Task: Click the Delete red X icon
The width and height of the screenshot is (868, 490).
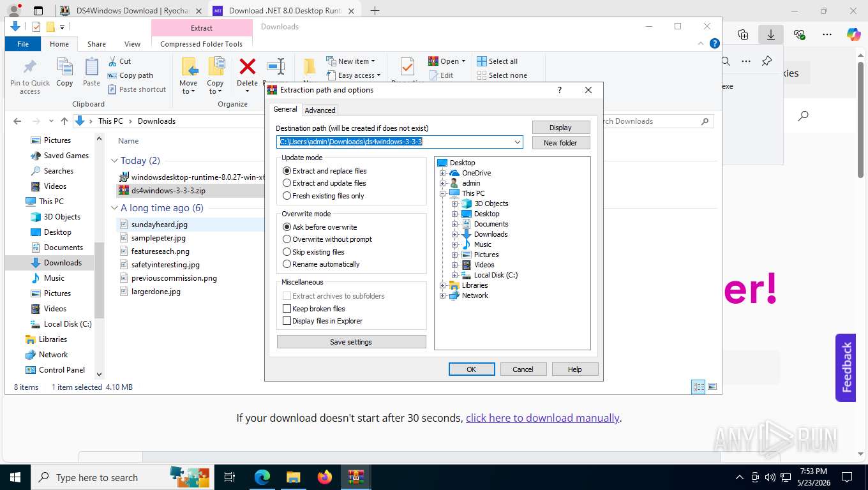Action: [x=247, y=66]
